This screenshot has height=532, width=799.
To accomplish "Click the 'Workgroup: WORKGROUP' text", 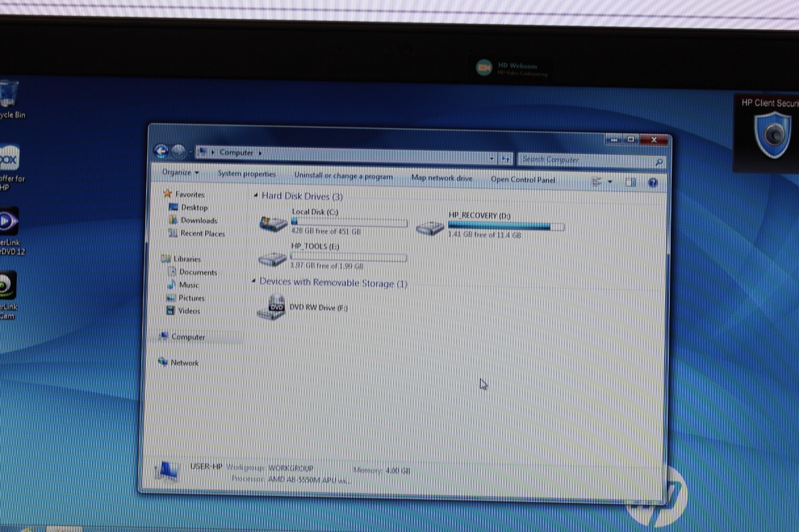I will click(270, 468).
